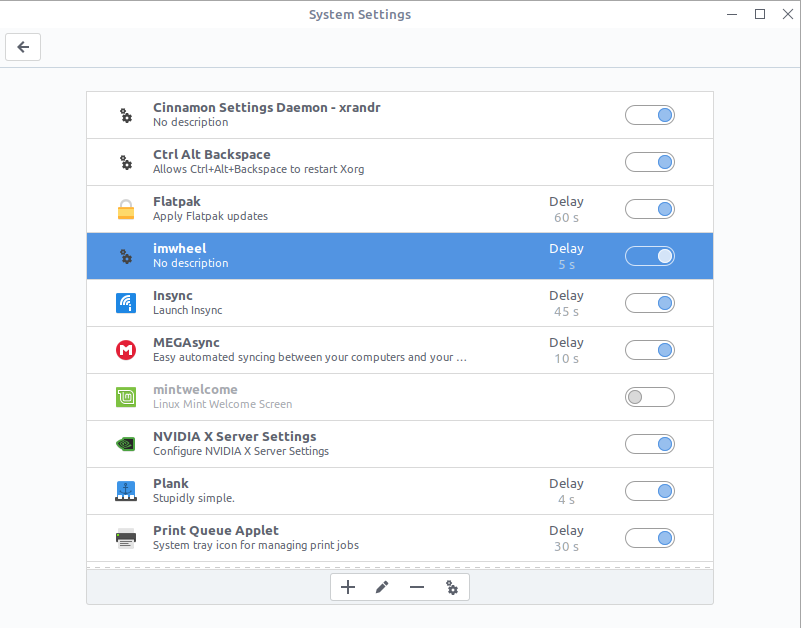This screenshot has width=801, height=628.
Task: Select the MEGAsync entry name
Action: pos(186,343)
